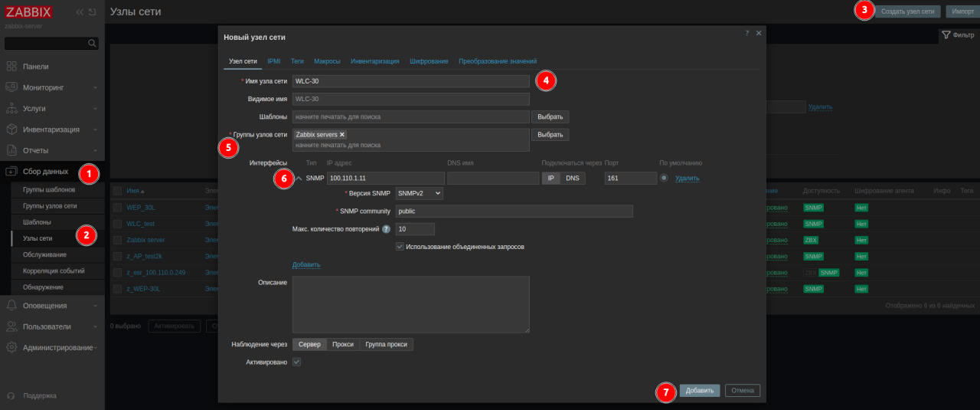Click the Удалить link for the SNMP interface

pyautogui.click(x=687, y=178)
